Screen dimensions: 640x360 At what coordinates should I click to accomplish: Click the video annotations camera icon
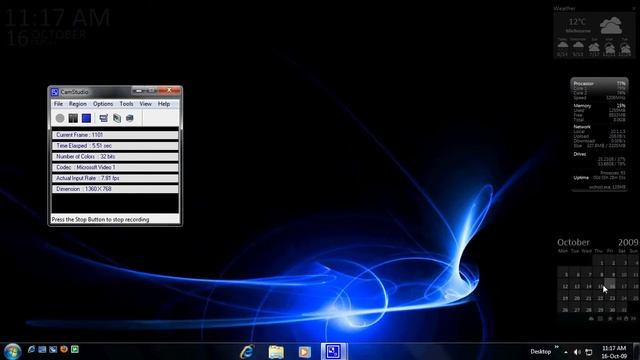tap(130, 118)
